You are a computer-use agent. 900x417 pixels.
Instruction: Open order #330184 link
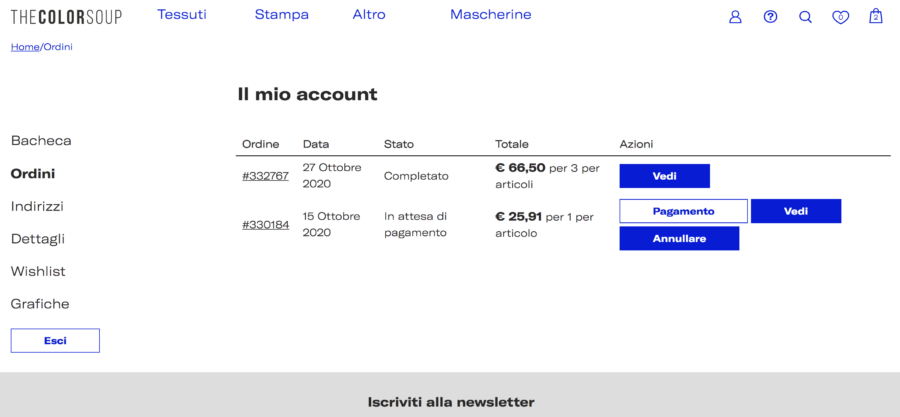265,225
